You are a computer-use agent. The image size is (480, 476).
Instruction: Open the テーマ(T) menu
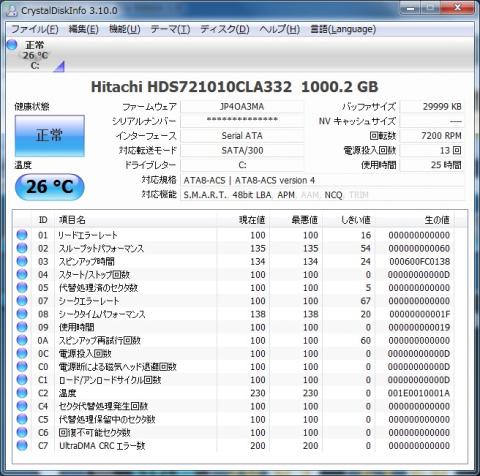coord(170,29)
